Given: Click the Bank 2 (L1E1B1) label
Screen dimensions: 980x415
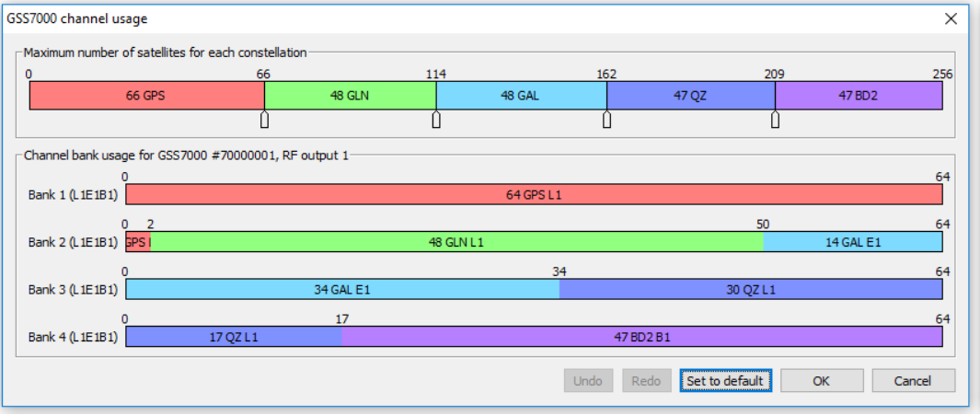Looking at the screenshot, I should coord(73,242).
